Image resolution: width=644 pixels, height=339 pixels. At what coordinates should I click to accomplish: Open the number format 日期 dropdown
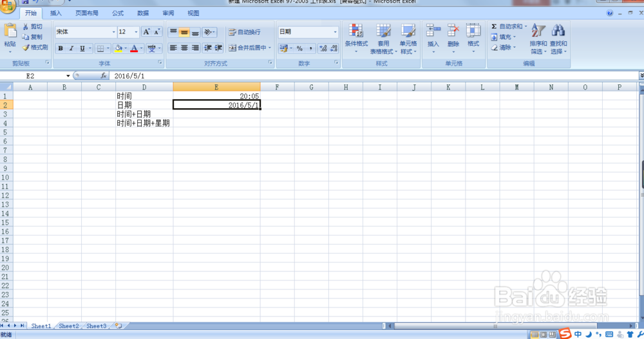coord(335,32)
